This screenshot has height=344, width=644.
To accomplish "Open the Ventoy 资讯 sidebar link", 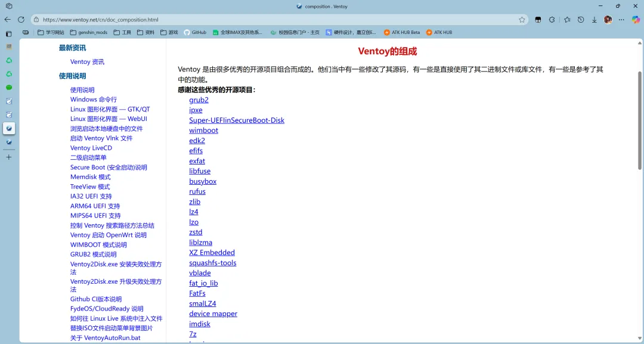I will tap(87, 61).
